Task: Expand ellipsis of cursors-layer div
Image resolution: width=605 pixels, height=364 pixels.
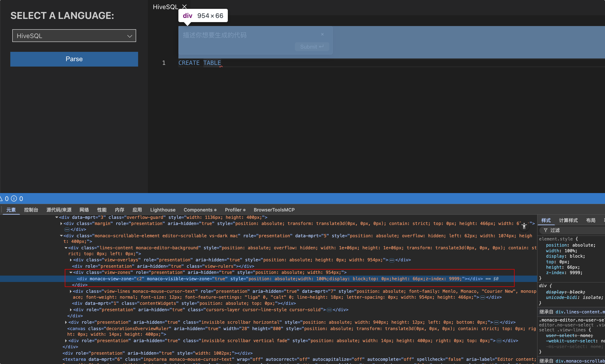Action: 329,310
